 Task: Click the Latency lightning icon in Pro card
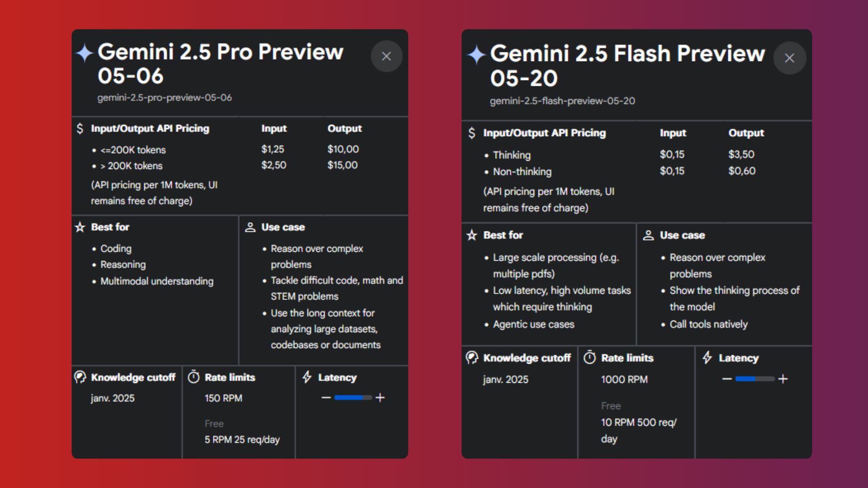pyautogui.click(x=307, y=377)
